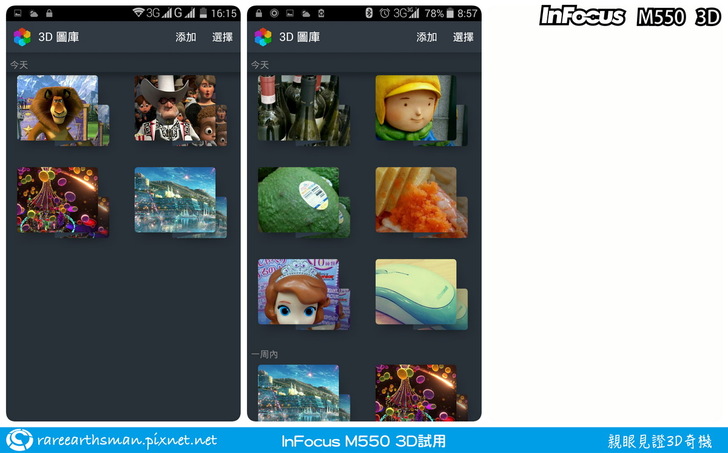Tap the battery icon in left status bar
The height and width of the screenshot is (453, 728).
coord(203,13)
